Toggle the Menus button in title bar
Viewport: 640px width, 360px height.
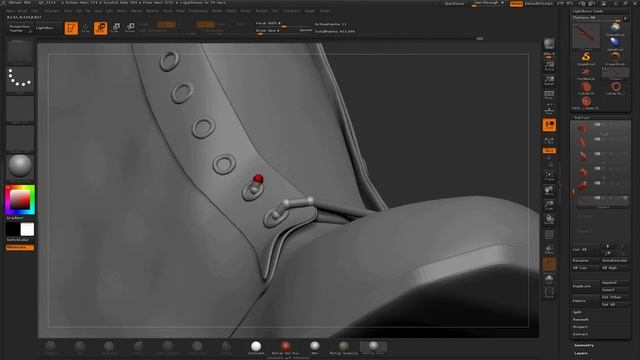pyautogui.click(x=516, y=3)
